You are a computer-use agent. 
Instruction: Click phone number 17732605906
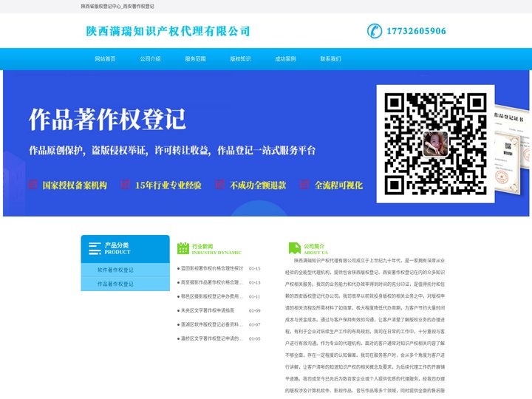[x=416, y=31]
